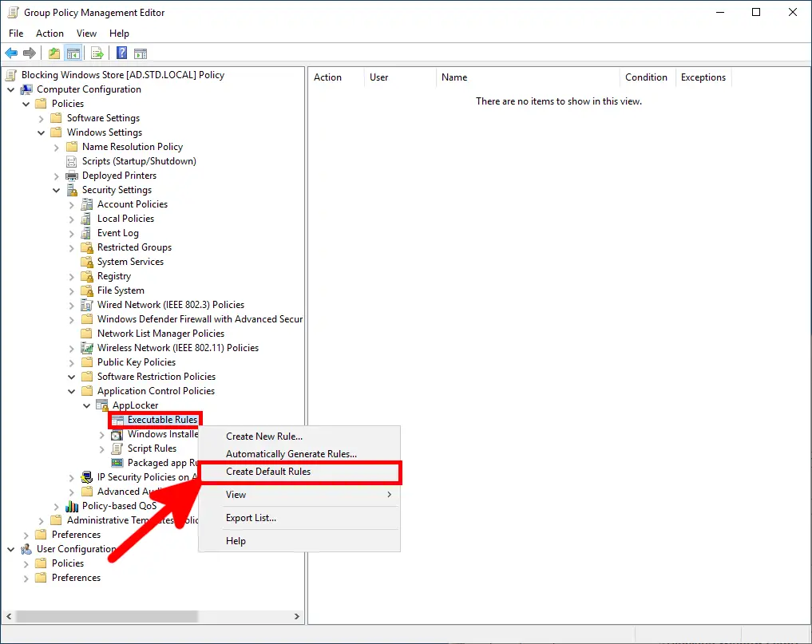Select the Event Log node
Viewport: 812px width, 644px height.
pyautogui.click(x=117, y=232)
